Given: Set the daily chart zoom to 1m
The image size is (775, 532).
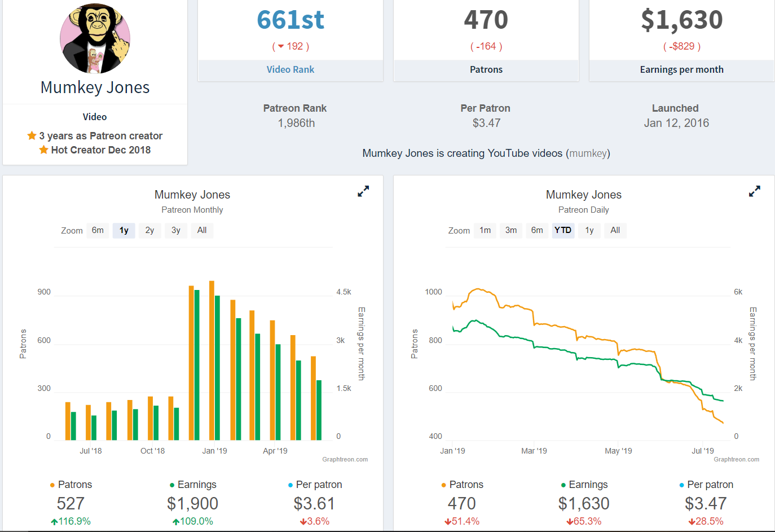Looking at the screenshot, I should point(485,230).
